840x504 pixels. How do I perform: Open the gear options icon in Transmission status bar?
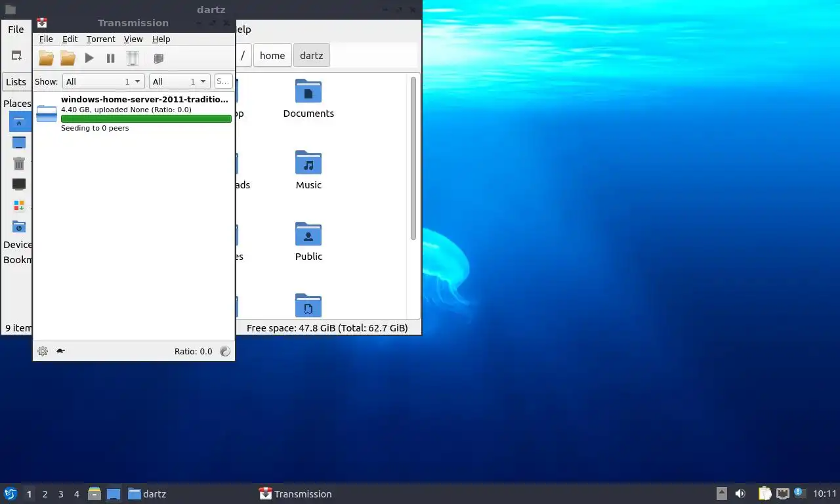(43, 351)
